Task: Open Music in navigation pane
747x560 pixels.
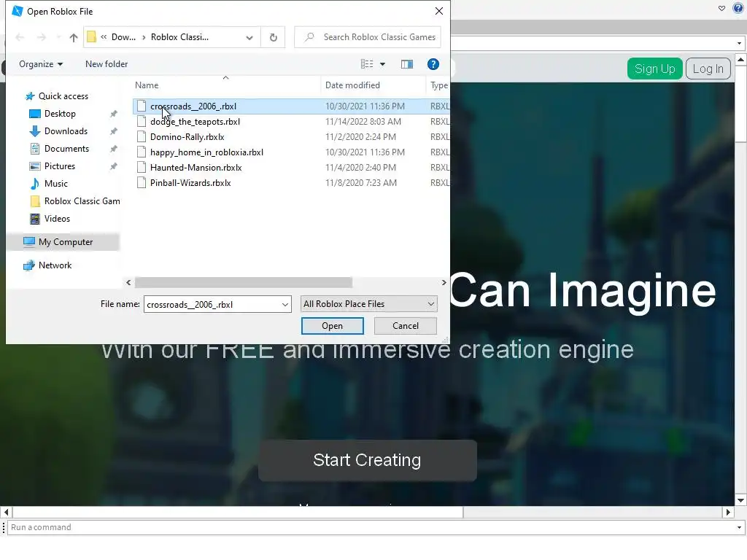Action: (x=55, y=184)
